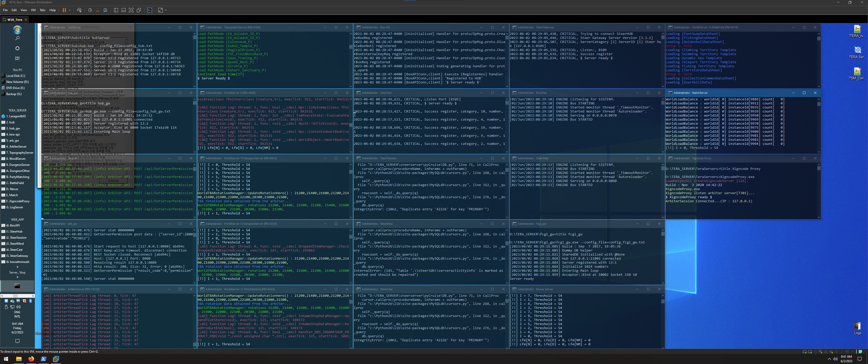868x364 pixels.
Task: Click host VMware Workstation taskbar icon
Action: (x=56, y=359)
